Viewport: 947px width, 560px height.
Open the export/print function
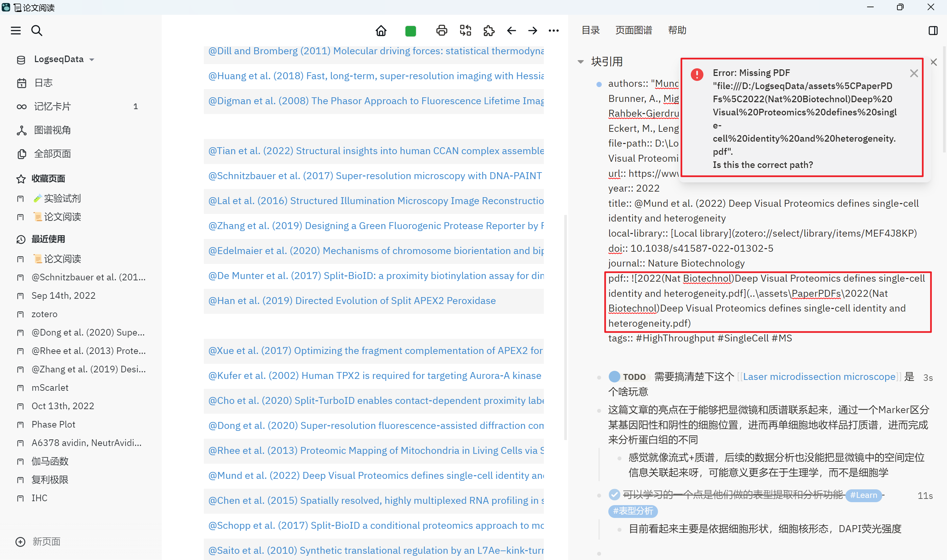point(442,31)
